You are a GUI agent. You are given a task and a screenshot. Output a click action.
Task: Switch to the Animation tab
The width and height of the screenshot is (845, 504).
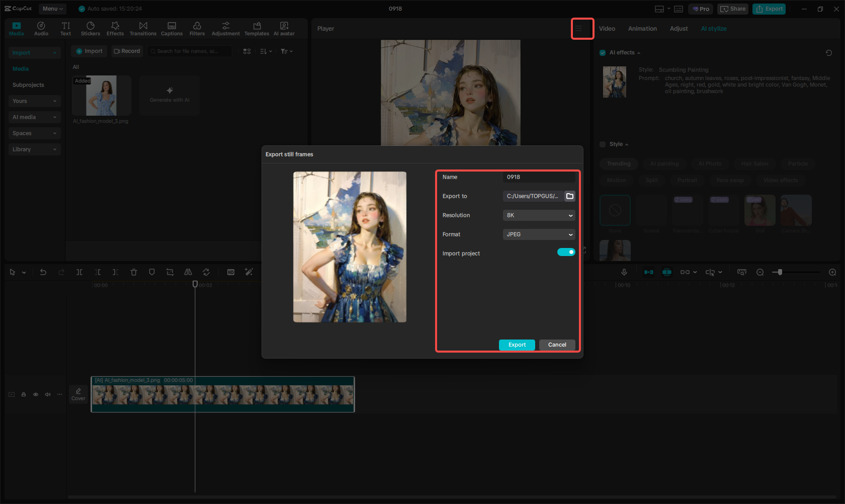(x=642, y=29)
